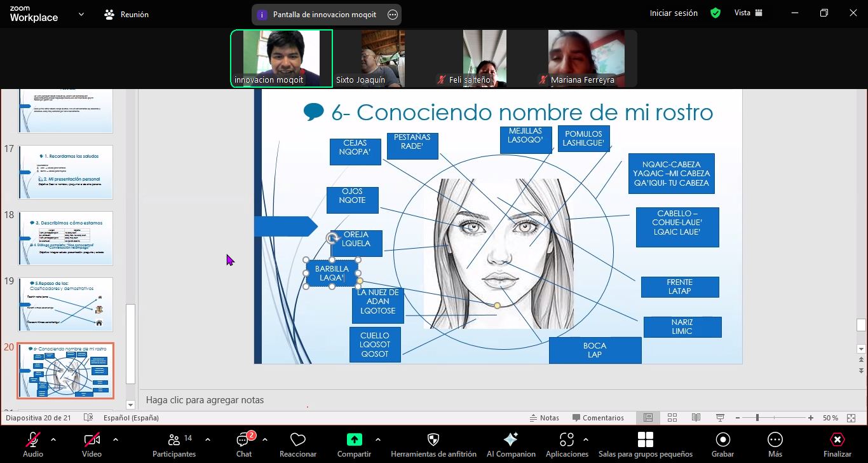Select slide 19 thumbnail in the panel
Screen dimensions: 868x463
[65, 304]
